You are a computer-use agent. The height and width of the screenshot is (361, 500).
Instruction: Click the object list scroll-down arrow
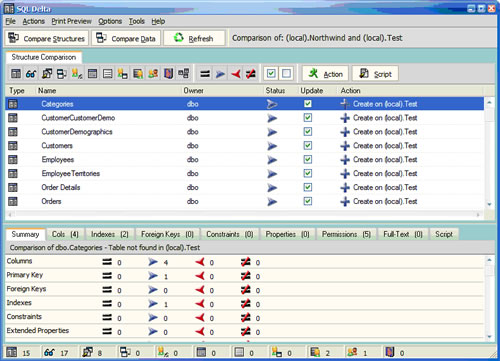[489, 204]
